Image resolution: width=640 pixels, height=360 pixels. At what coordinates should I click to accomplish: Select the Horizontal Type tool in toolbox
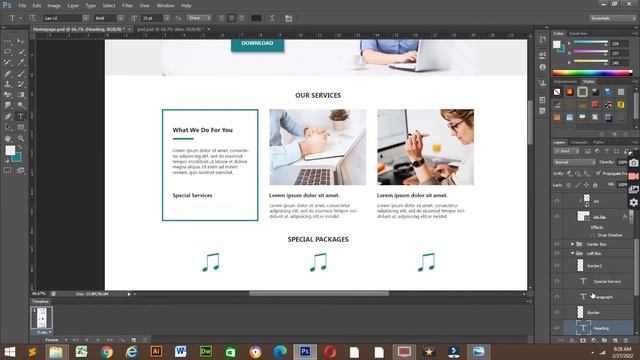20,116
